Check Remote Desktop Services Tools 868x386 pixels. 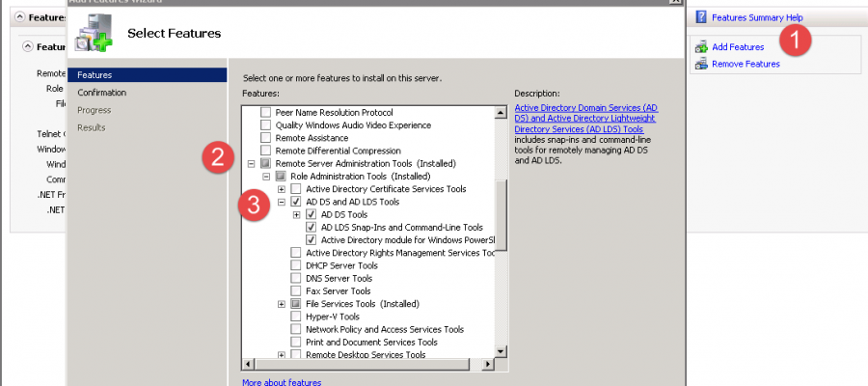click(296, 354)
